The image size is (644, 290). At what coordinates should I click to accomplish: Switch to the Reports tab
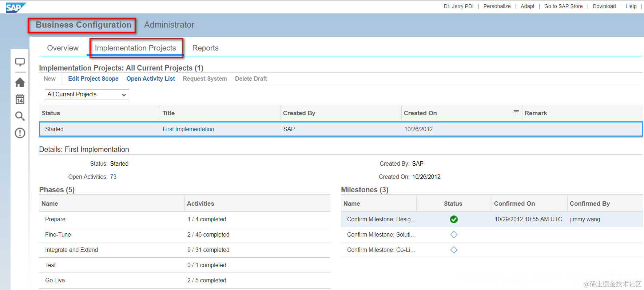click(x=205, y=48)
